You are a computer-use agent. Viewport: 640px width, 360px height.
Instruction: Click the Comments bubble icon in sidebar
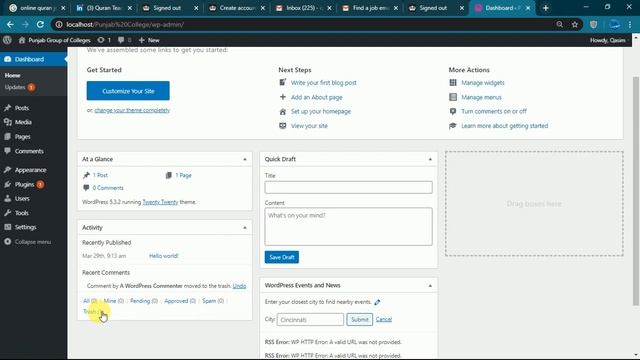(8, 151)
